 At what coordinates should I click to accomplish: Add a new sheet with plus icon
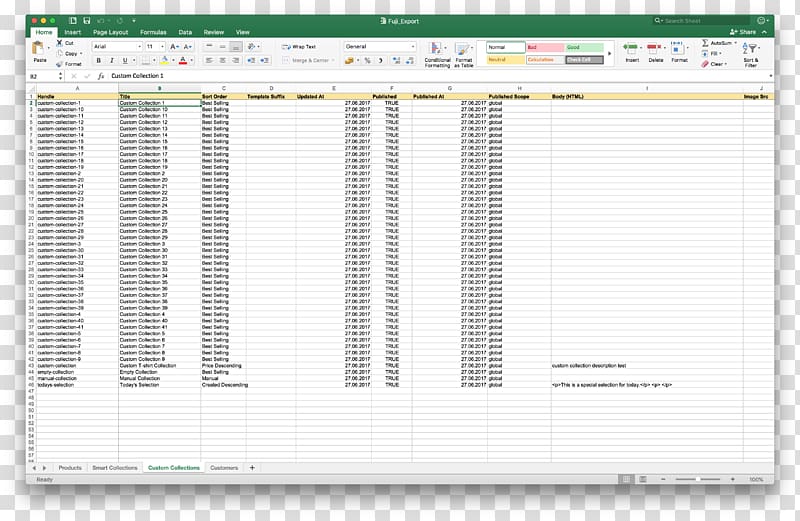click(x=252, y=467)
